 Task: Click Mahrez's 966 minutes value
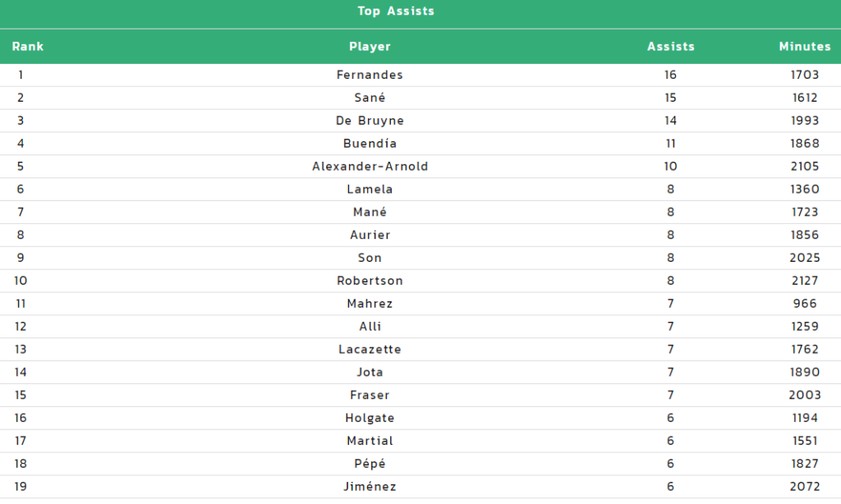[x=805, y=304]
